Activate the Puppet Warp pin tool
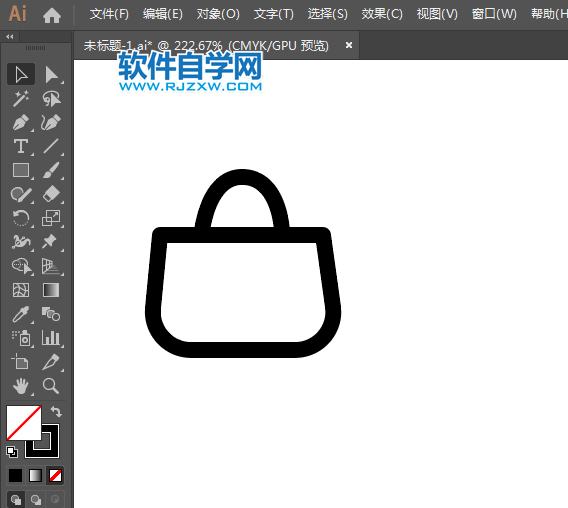Screen dimensions: 568x508 51,242
